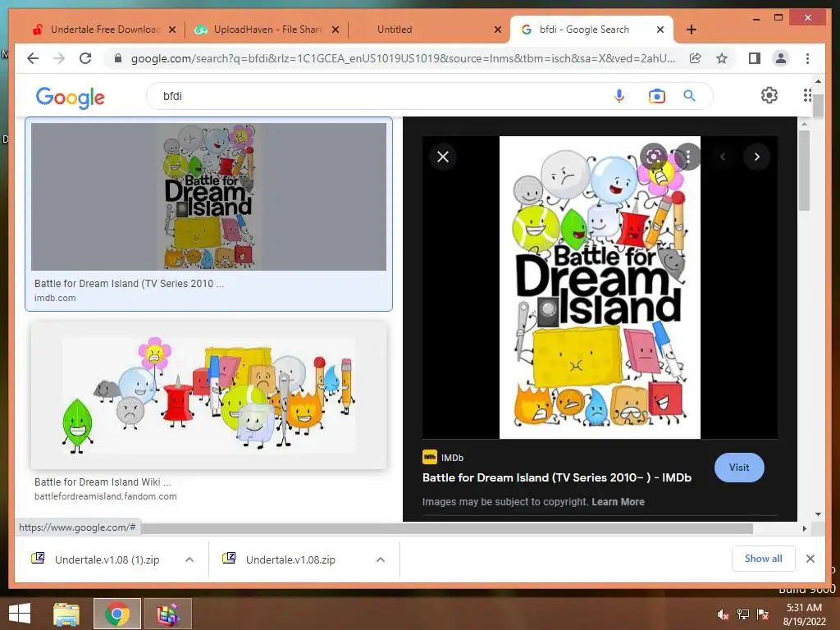
Task: Click the muted volume tray icon
Action: (723, 614)
